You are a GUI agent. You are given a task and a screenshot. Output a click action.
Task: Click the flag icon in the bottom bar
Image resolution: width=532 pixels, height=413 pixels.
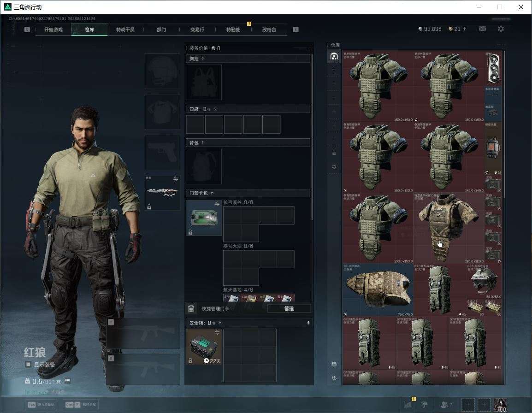(424, 405)
